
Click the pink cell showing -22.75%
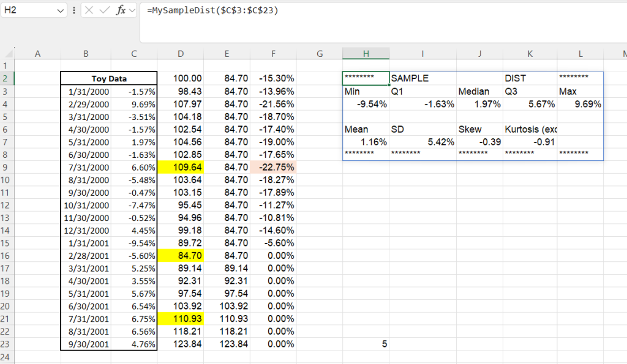tap(273, 167)
